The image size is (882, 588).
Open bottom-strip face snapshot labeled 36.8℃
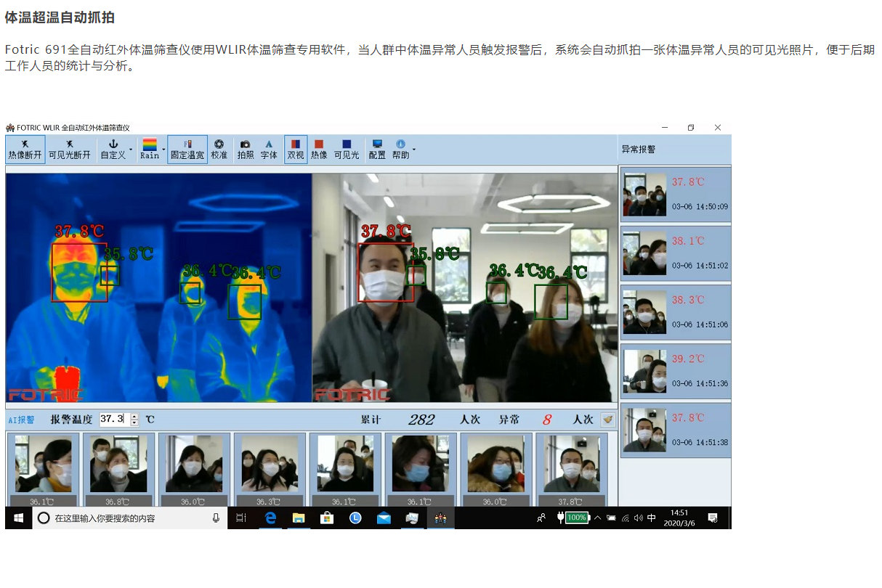(x=118, y=469)
